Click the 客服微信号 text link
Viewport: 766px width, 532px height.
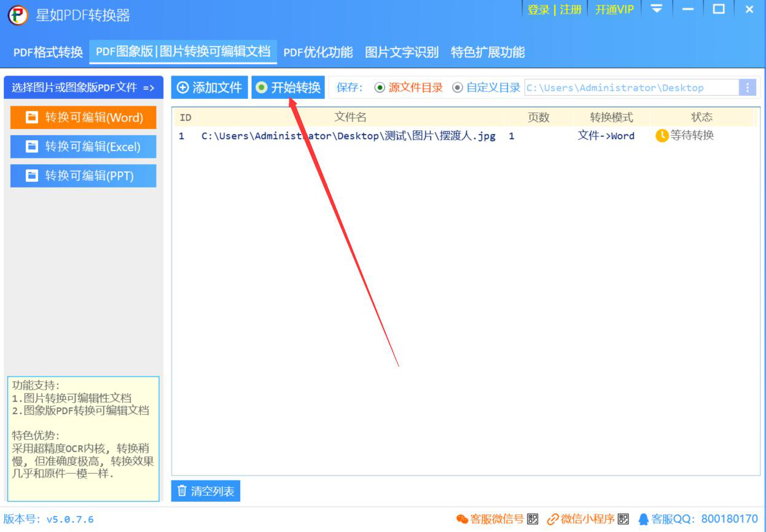[x=497, y=519]
